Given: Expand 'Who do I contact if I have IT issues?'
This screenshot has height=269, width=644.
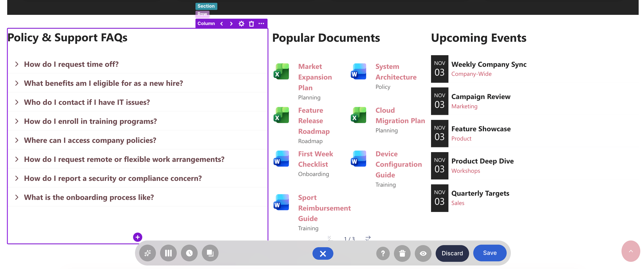Looking at the screenshot, I should [x=138, y=102].
